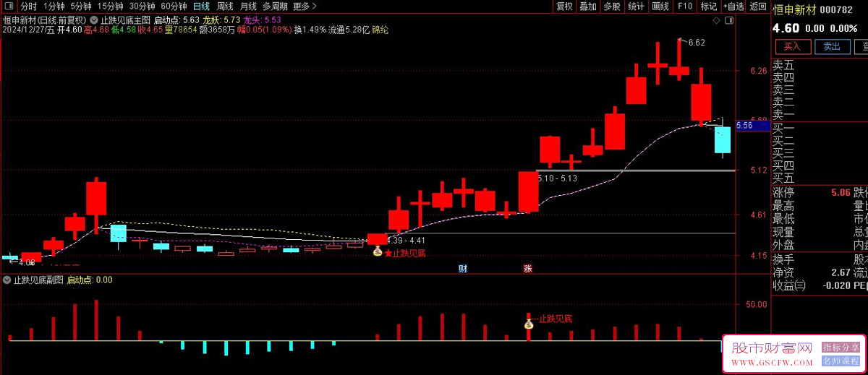Viewport: 868px width, 375px height.
Task: Expand the 止跌见底主图 indicator dropdown arrow
Action: [x=94, y=19]
